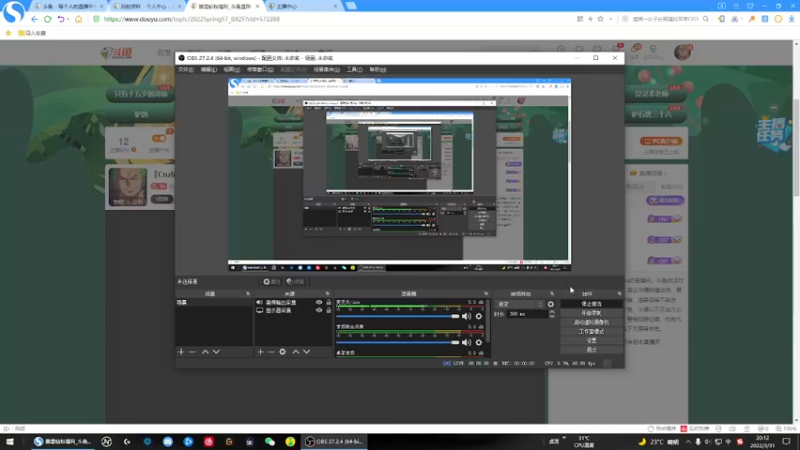The image size is (800, 450).
Task: Mute the first audio mixer channel speaker
Action: tap(466, 316)
